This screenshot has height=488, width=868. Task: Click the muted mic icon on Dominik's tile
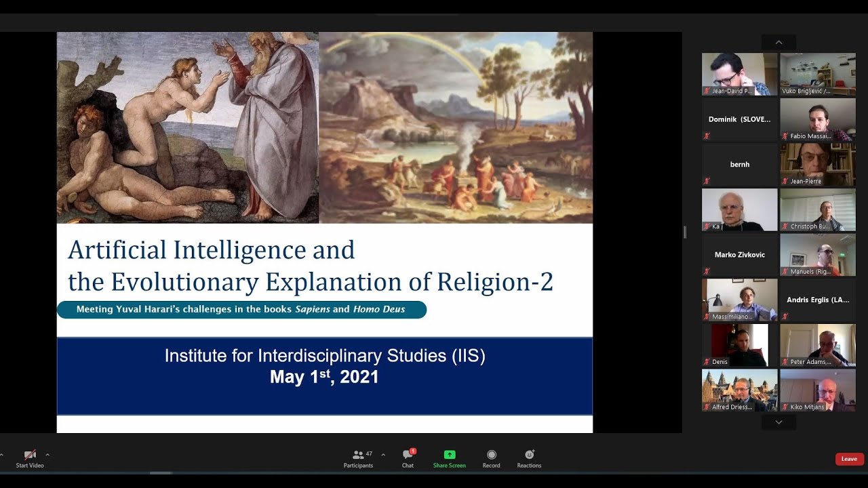[707, 136]
